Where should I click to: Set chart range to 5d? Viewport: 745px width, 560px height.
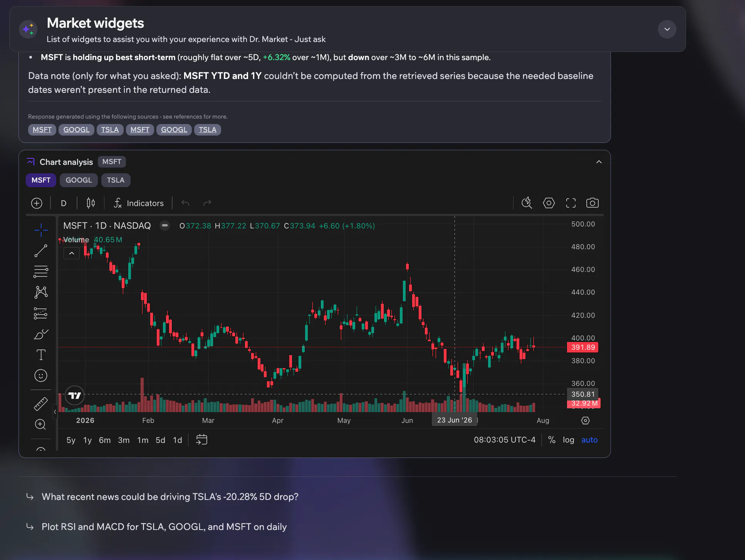160,440
